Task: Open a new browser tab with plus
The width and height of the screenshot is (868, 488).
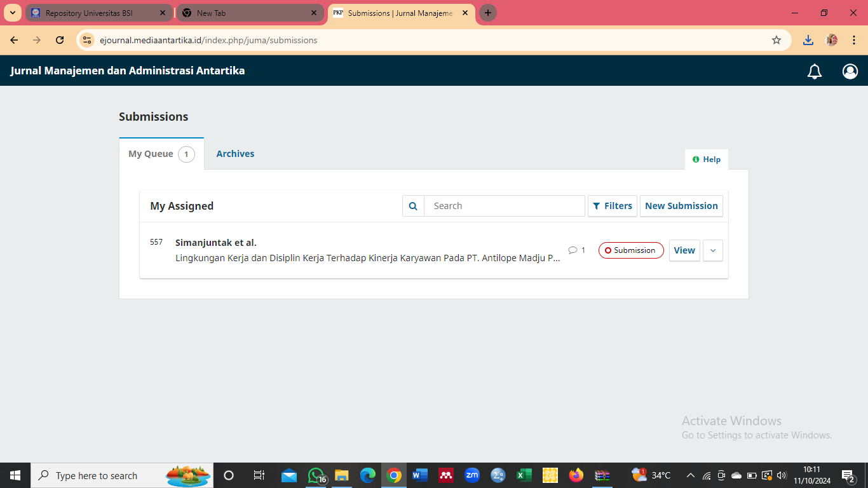Action: pyautogui.click(x=488, y=13)
